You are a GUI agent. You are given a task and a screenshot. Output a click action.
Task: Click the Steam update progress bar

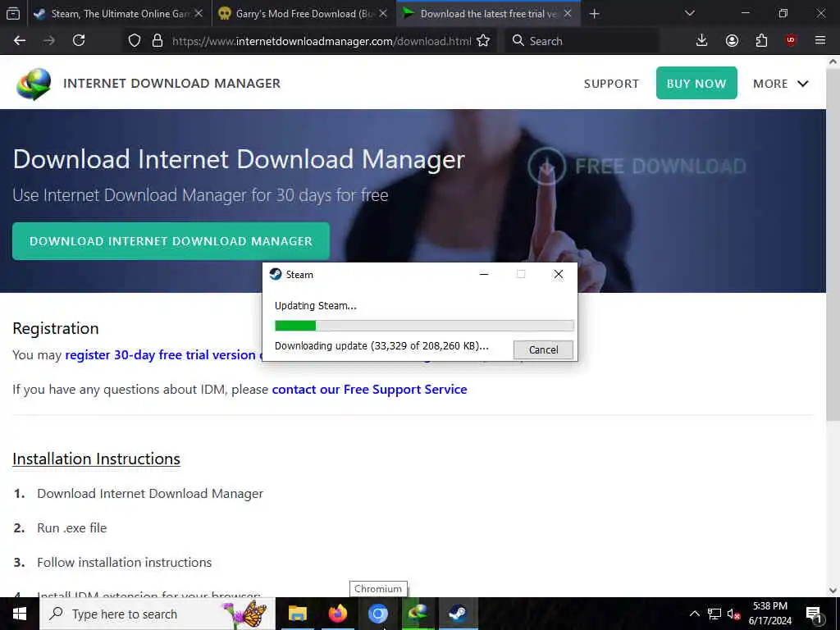point(424,326)
